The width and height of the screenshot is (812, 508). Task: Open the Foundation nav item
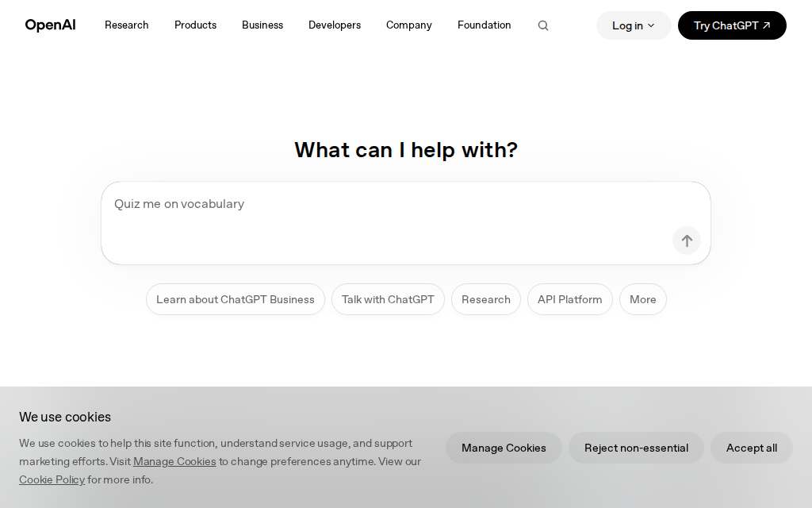tap(485, 25)
